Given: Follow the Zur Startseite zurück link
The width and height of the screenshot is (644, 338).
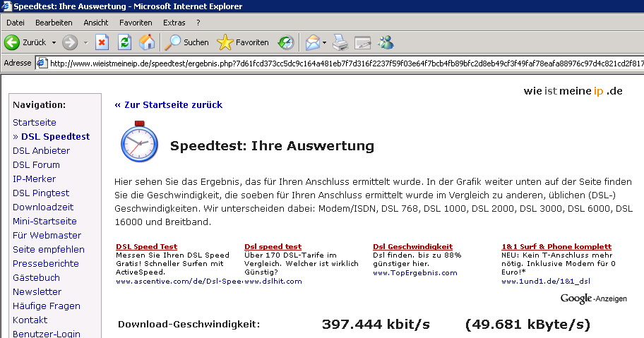Looking at the screenshot, I should (168, 104).
